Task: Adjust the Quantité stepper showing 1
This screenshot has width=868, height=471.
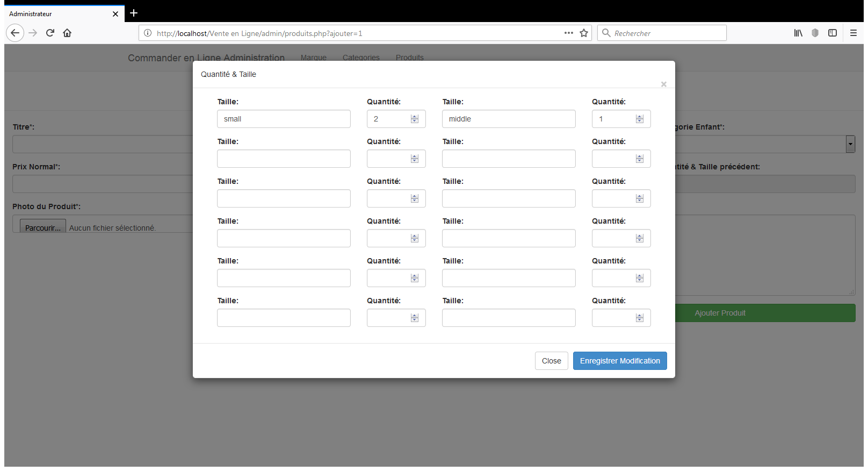Action: pos(640,119)
